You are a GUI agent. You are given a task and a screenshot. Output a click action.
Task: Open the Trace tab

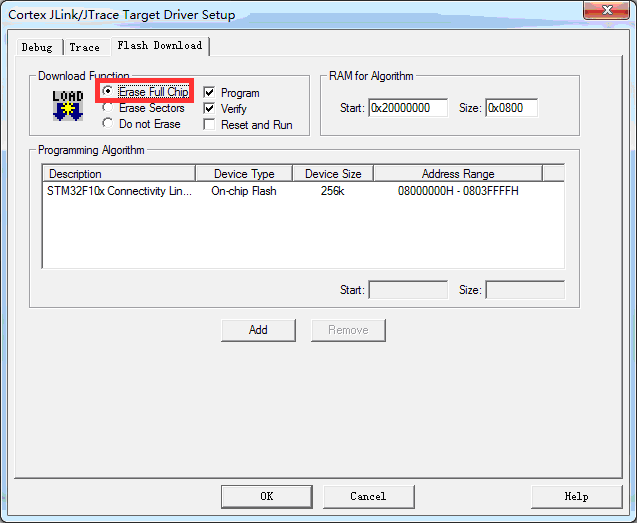(85, 48)
